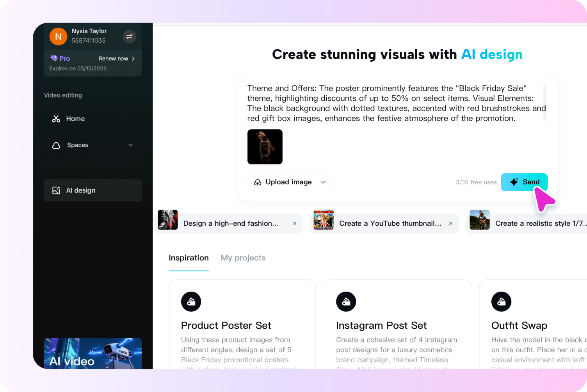
Task: Select the Inspiration tab
Action: coord(189,258)
